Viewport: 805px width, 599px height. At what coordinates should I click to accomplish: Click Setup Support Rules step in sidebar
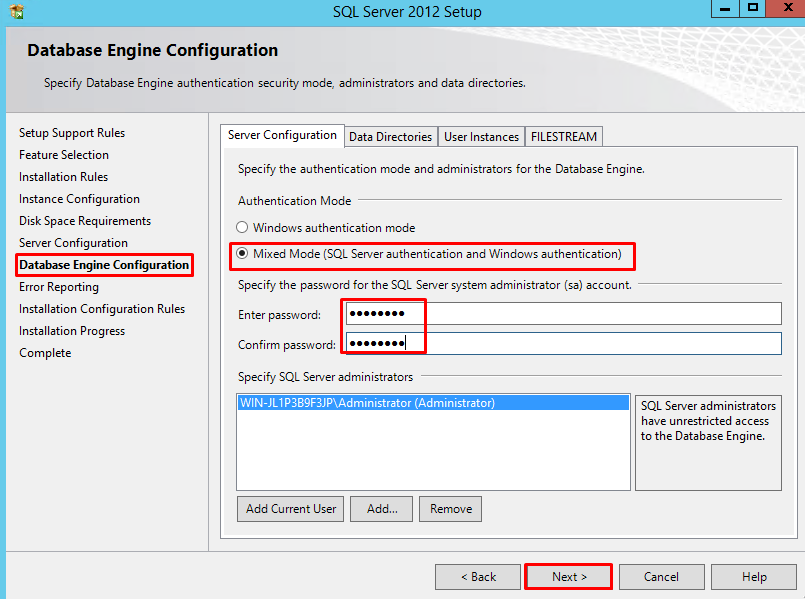pos(72,133)
